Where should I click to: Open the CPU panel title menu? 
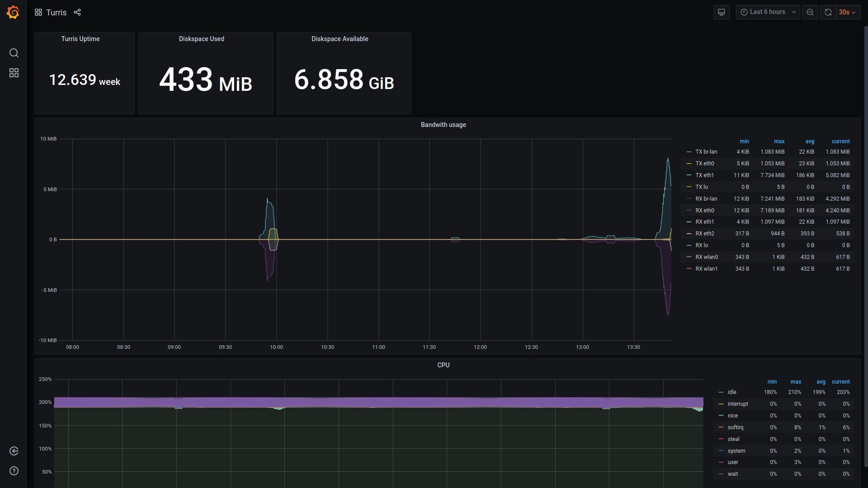[x=443, y=365]
